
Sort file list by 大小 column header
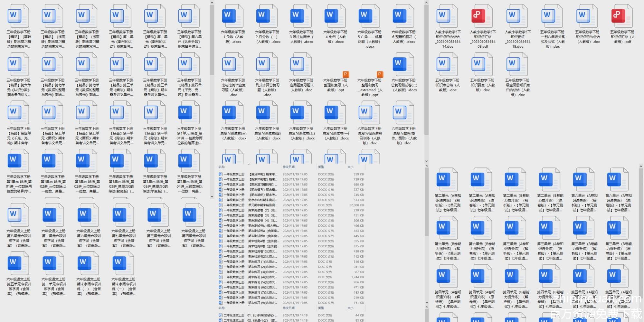(351, 167)
